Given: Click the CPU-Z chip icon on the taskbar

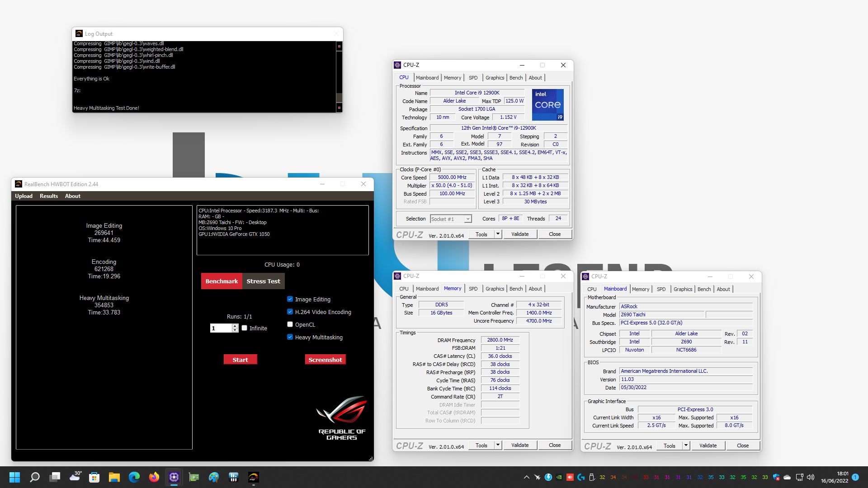Looking at the screenshot, I should click(174, 477).
